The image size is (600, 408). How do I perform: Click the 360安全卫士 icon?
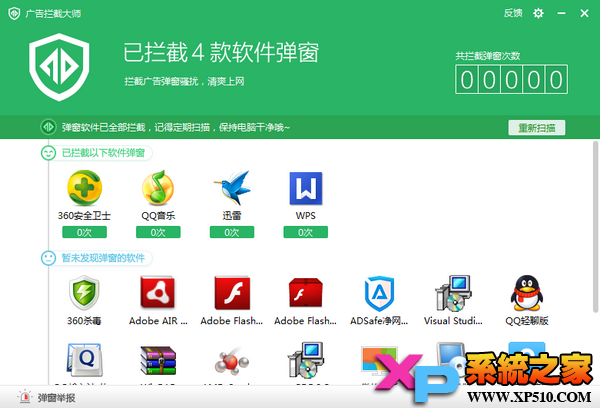(x=85, y=188)
